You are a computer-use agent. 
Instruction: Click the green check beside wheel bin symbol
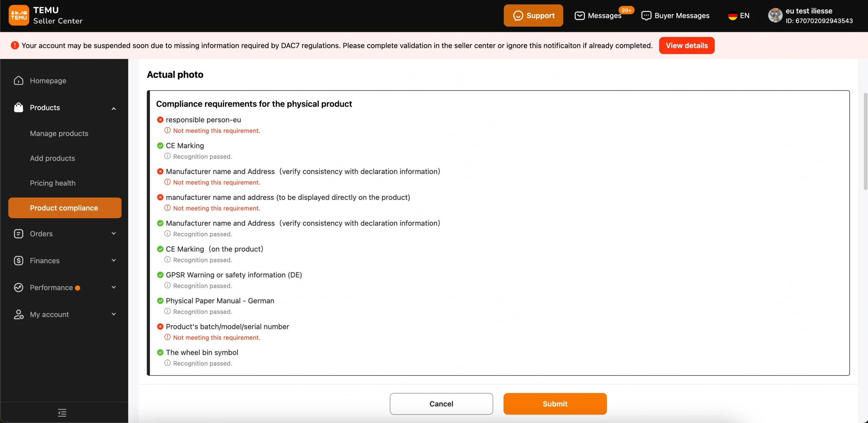tap(160, 352)
